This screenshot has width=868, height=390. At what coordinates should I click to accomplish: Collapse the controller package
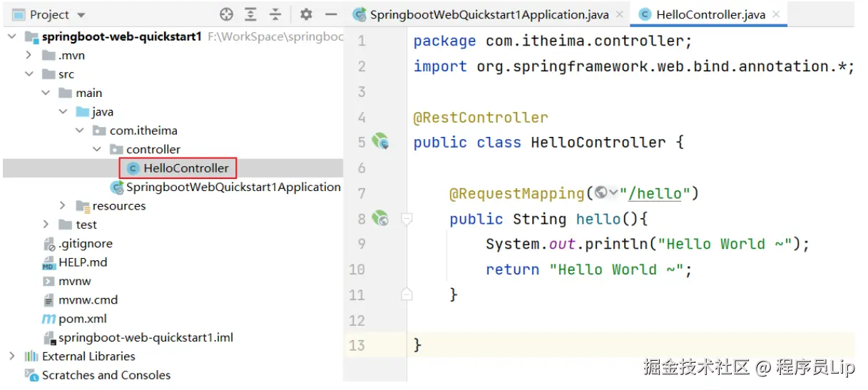pyautogui.click(x=97, y=149)
